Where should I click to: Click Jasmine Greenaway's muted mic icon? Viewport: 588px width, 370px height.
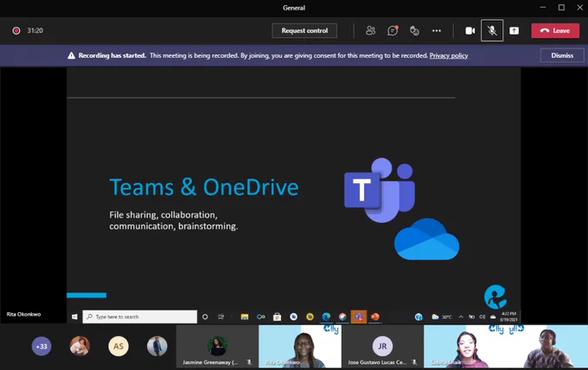coord(249,362)
